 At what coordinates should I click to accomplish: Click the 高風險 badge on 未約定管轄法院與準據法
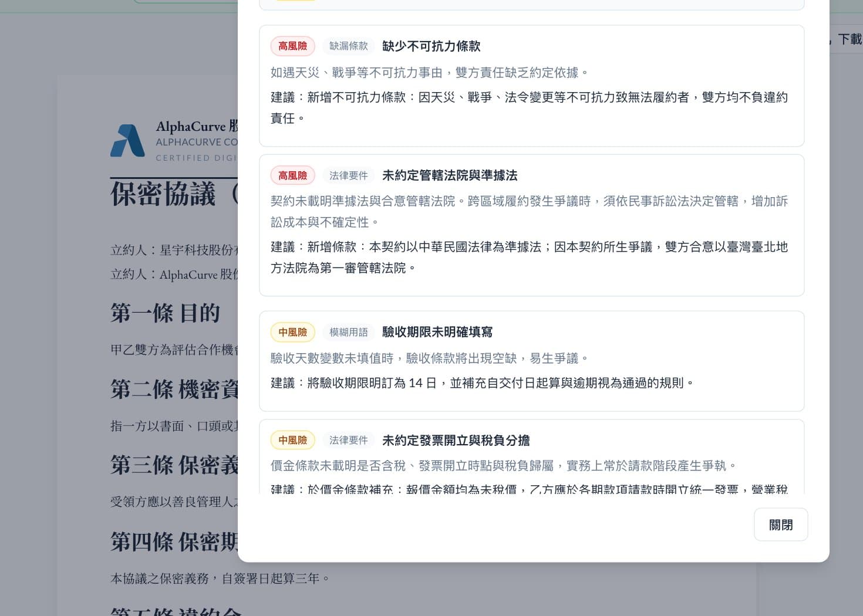tap(293, 175)
